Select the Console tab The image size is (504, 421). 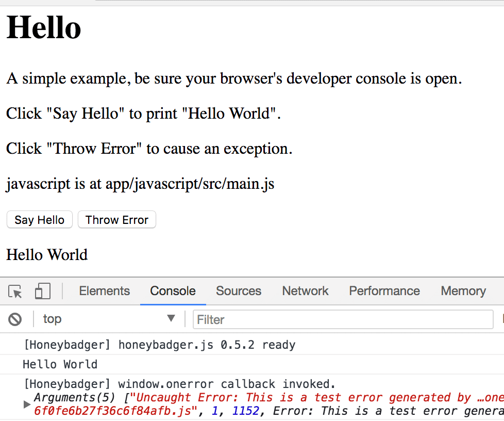173,291
